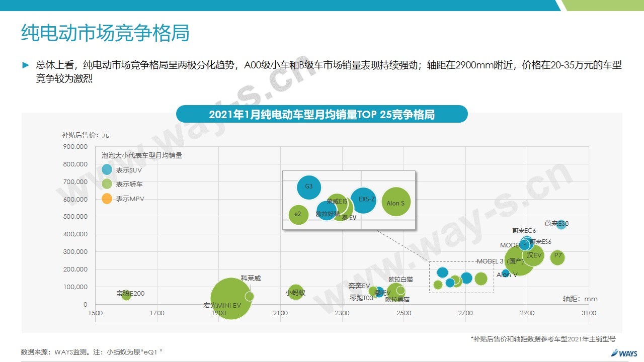Click the legend caption 泡泡大小代表车型月均销量

coord(142,156)
